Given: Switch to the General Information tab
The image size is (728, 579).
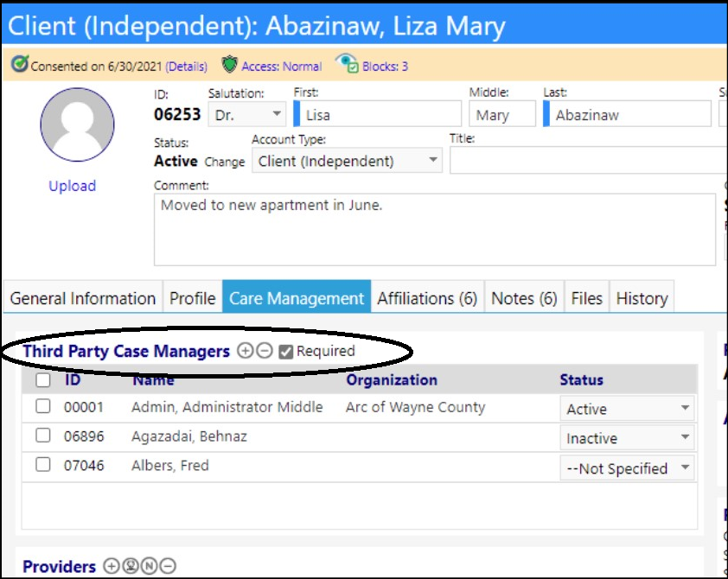Looking at the screenshot, I should coord(83,298).
